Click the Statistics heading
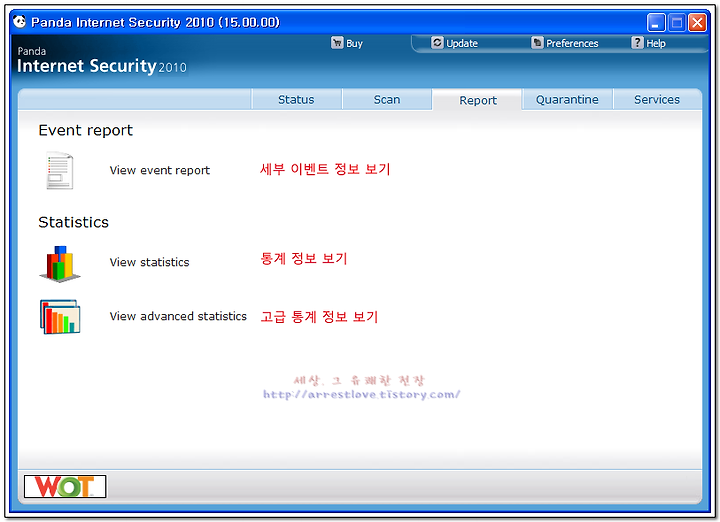The width and height of the screenshot is (720, 522). pos(73,222)
